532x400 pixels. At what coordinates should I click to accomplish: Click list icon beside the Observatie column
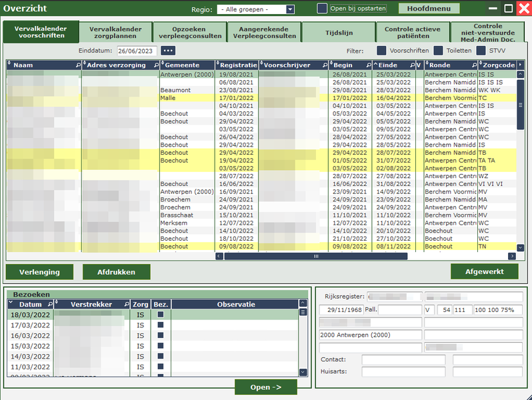[303, 312]
